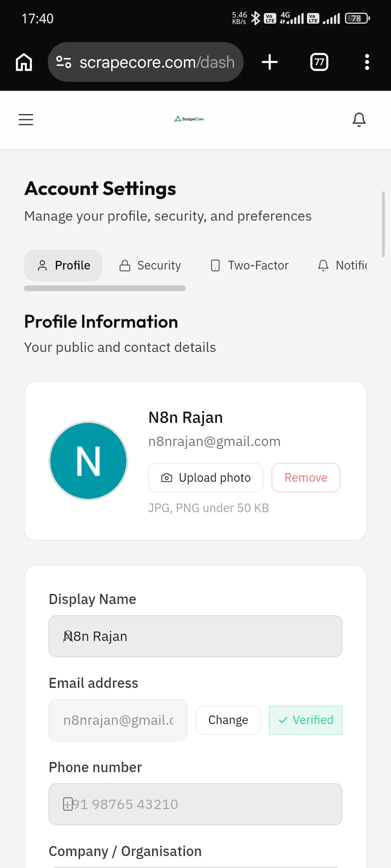Tap the teal N avatar
The image size is (391, 868).
[x=88, y=461]
